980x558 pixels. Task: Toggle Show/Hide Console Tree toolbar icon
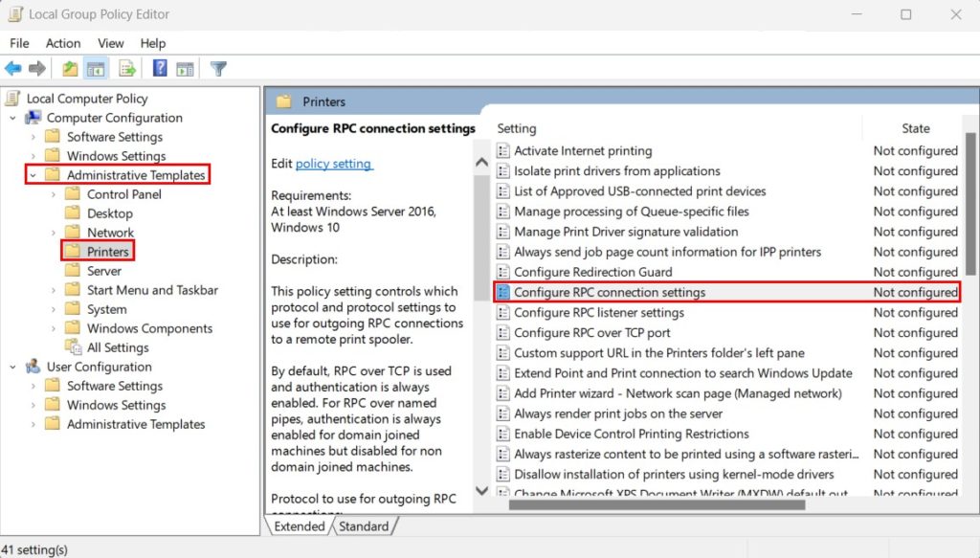96,69
